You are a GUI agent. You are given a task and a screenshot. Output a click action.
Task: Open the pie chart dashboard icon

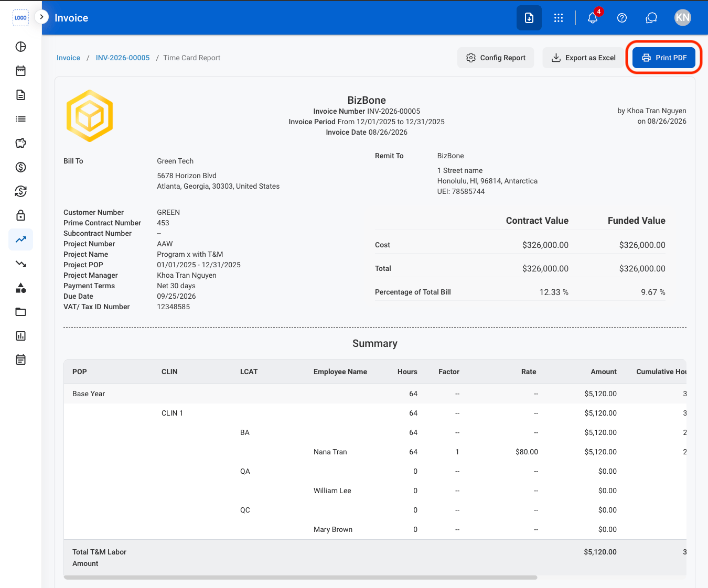20,47
